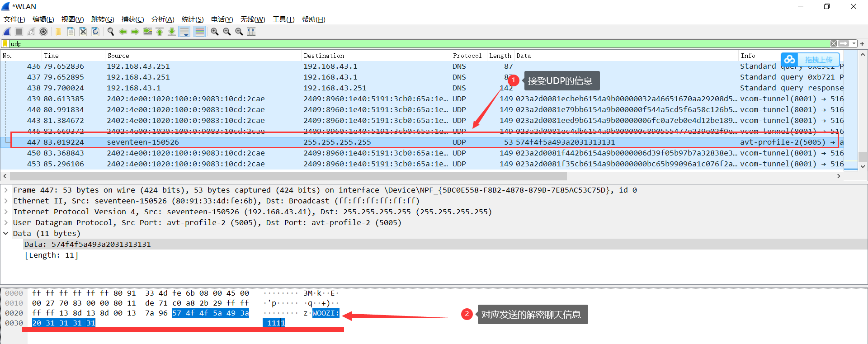The image size is (868, 344).
Task: Expand the User Datagram Protocol row
Action: (x=6, y=223)
